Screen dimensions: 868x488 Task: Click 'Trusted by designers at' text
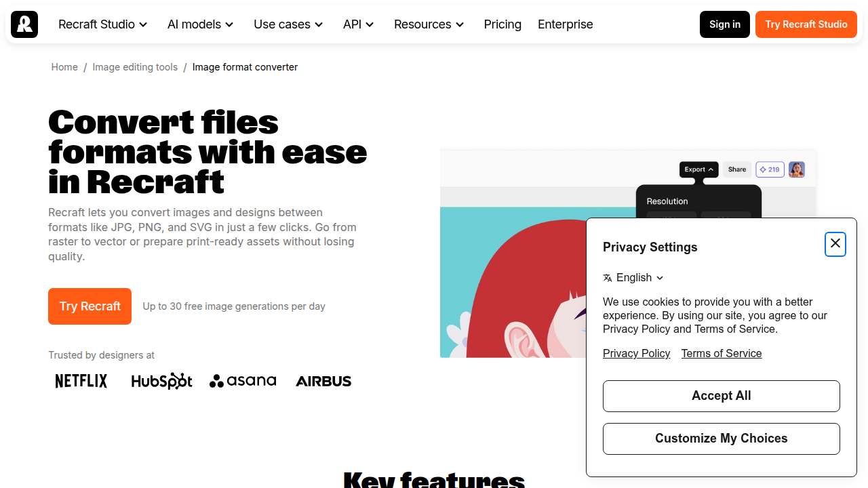tap(101, 355)
